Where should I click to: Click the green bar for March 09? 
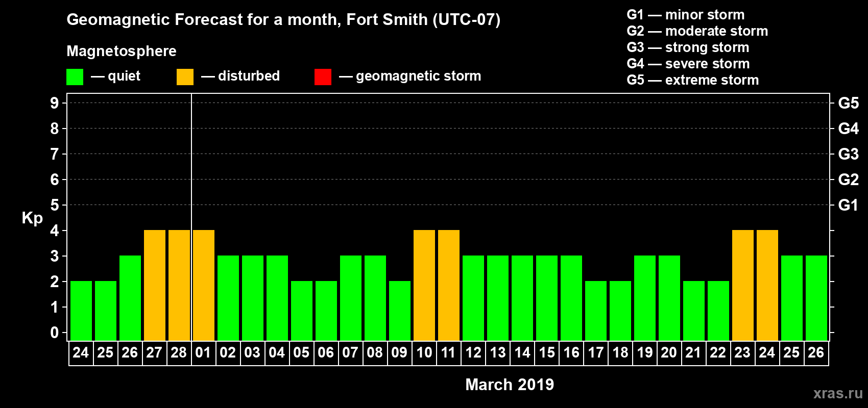[x=400, y=311]
